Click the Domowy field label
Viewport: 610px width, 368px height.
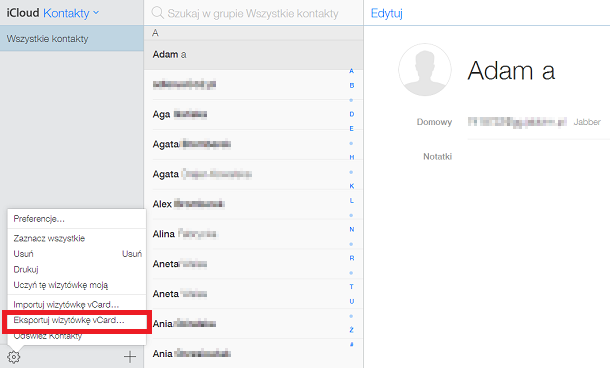tap(434, 122)
